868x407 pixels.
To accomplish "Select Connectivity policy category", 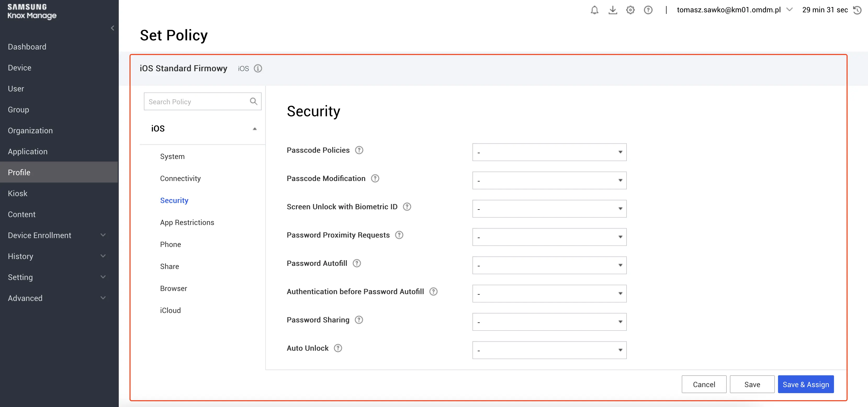I will click(x=180, y=178).
